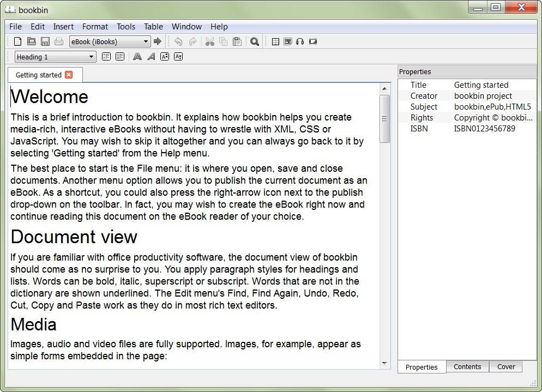Open Find with the magnifying glass icon
The height and width of the screenshot is (392, 542).
pyautogui.click(x=255, y=41)
